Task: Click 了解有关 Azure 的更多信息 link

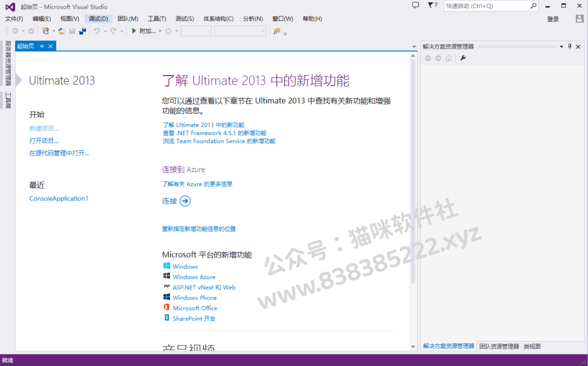Action: point(197,184)
